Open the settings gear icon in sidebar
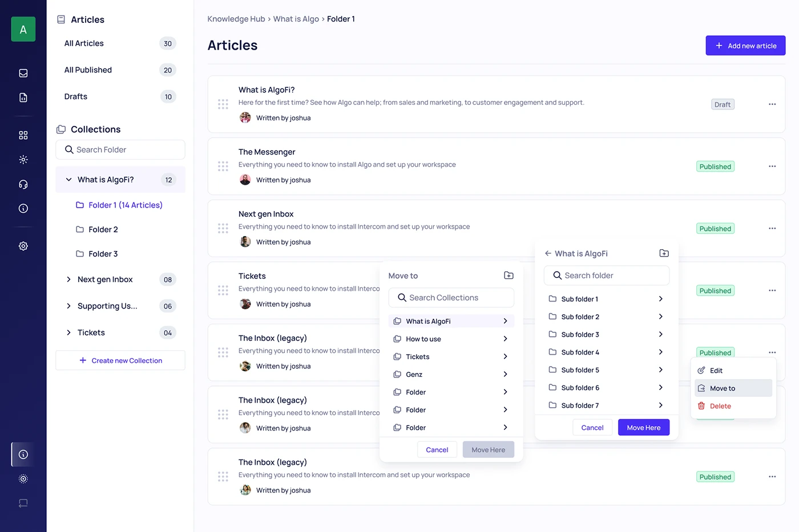Image resolution: width=799 pixels, height=532 pixels. [23, 246]
